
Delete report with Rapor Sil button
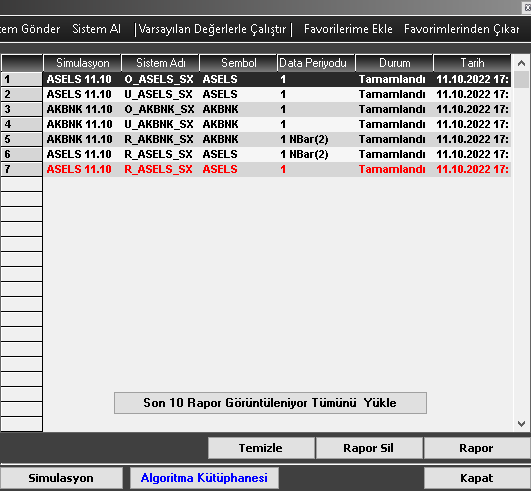click(369, 448)
